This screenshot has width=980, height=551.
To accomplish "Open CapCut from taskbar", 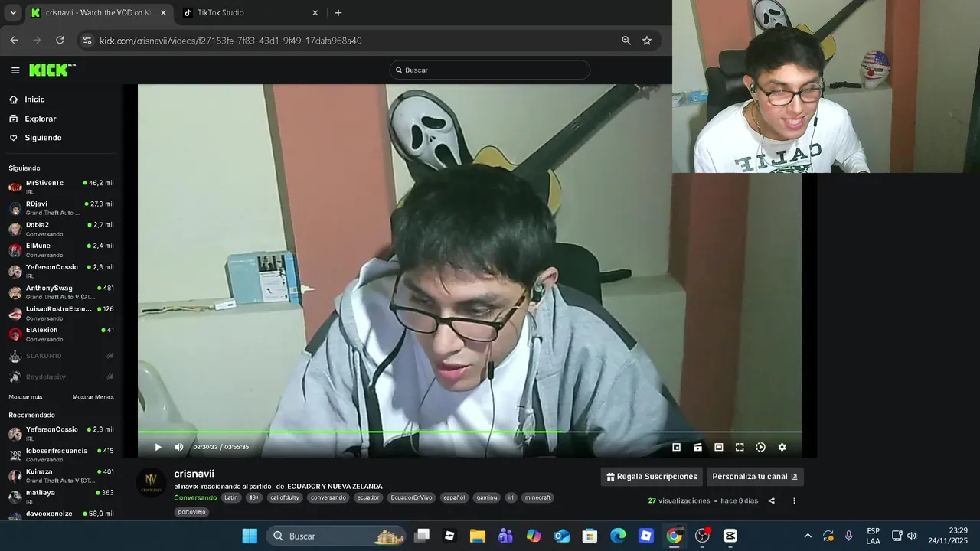I will pyautogui.click(x=730, y=536).
